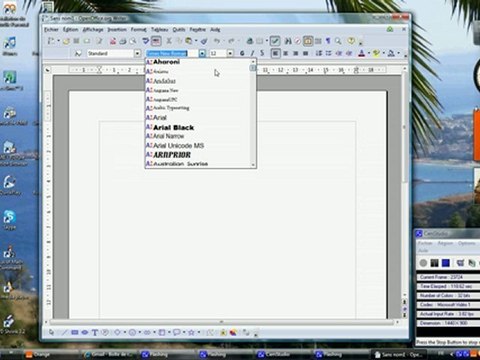480x360 pixels.
Task: Apply font color with the A icon
Action: (362, 53)
